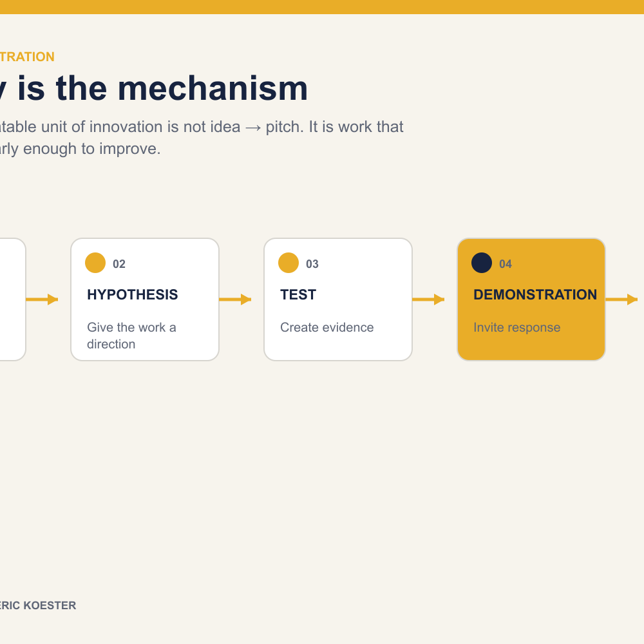Select the HYPOTHESIS heading

click(x=132, y=295)
